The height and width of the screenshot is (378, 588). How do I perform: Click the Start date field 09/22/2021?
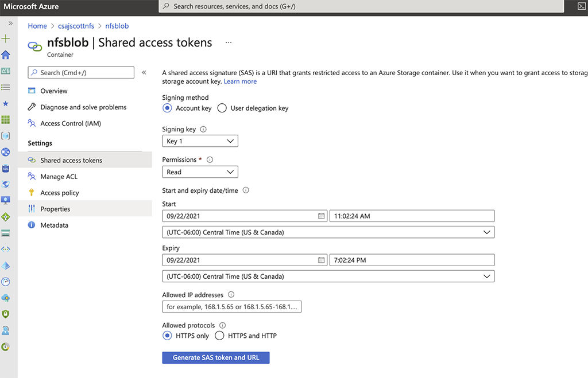245,216
